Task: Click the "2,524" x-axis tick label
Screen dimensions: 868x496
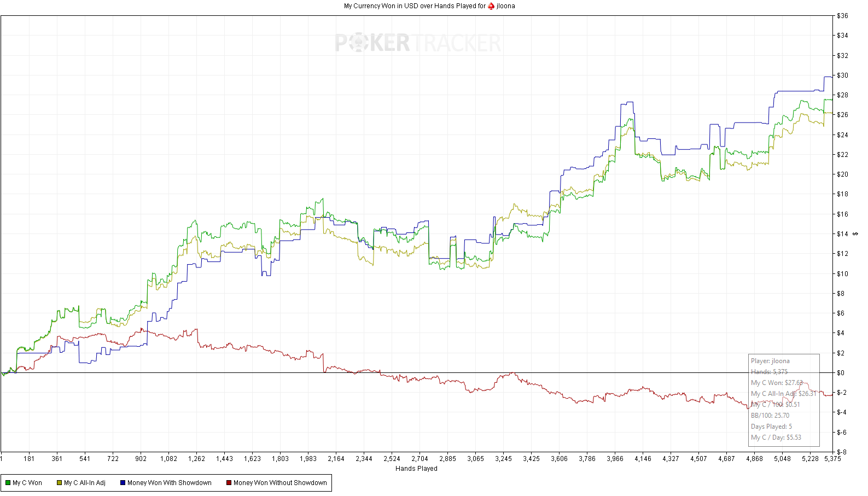Action: (392, 459)
